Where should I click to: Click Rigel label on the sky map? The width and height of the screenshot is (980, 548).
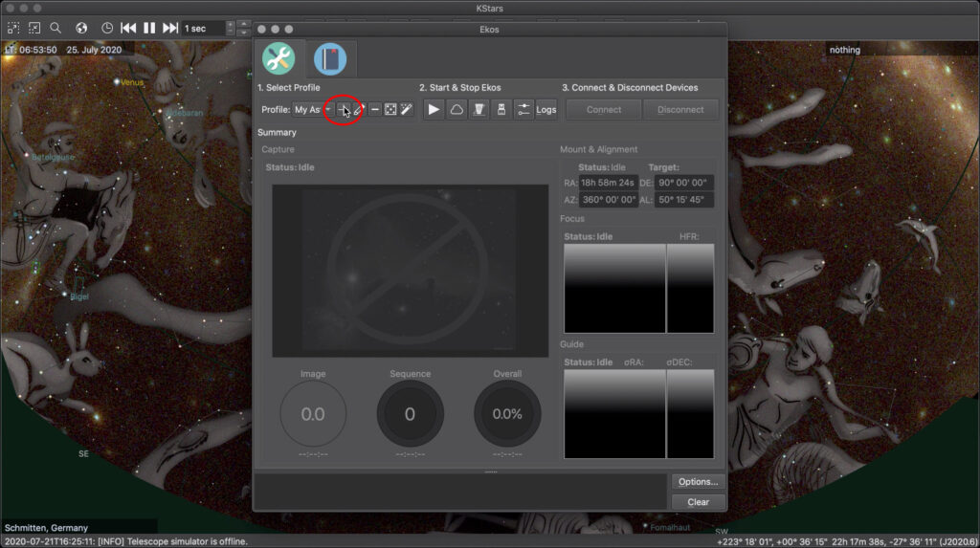(79, 296)
